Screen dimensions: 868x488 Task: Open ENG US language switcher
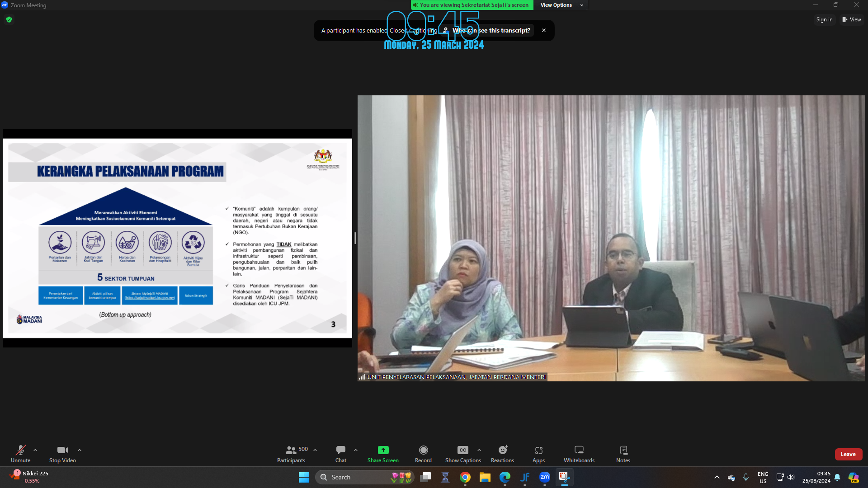point(763,477)
